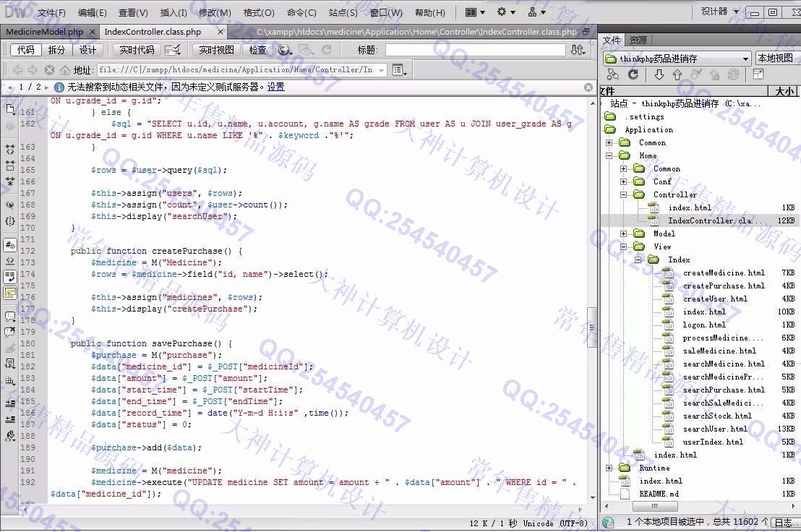Viewport: 801px width, 532px height.
Task: Click the Move or Convert CSS icon
Action: pyautogui.click(x=9, y=380)
